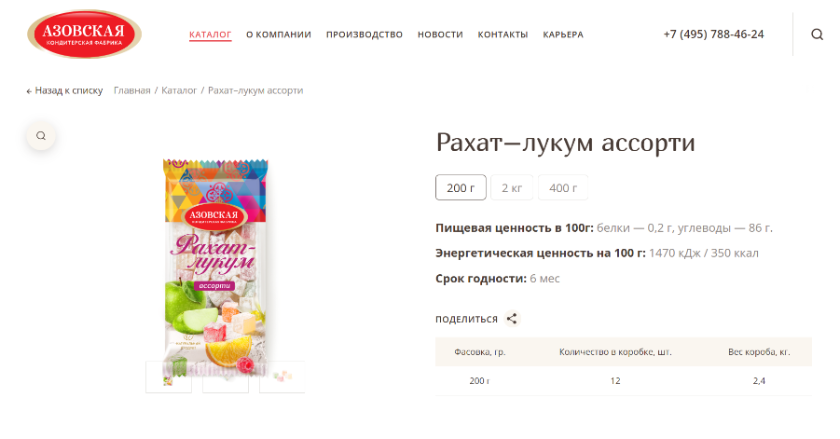Open the image zoom magnifier button

(41, 136)
